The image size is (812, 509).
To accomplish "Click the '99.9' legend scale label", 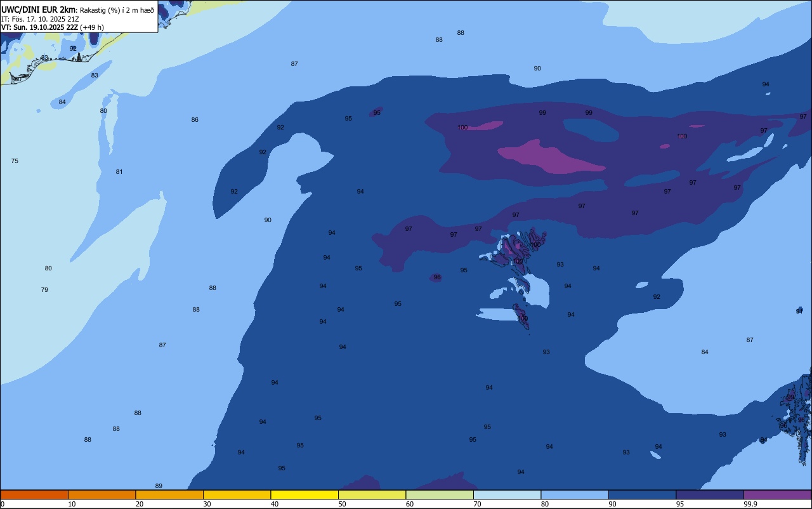I will coord(750,504).
